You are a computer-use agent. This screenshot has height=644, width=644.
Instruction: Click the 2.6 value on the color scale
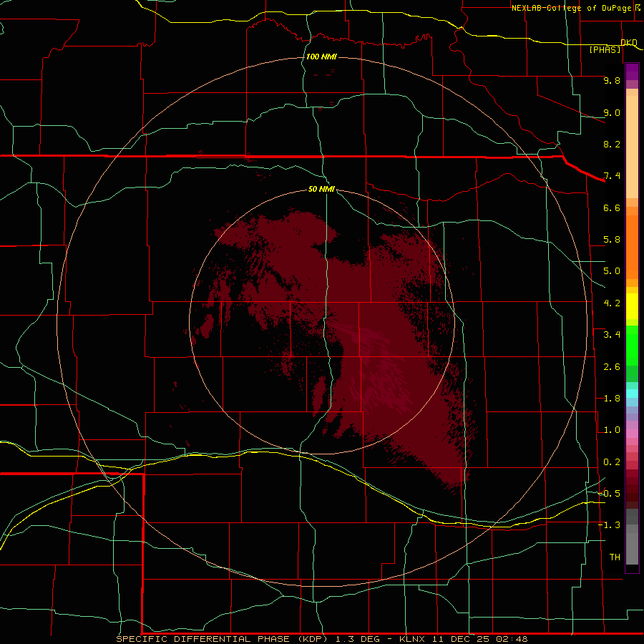point(612,367)
